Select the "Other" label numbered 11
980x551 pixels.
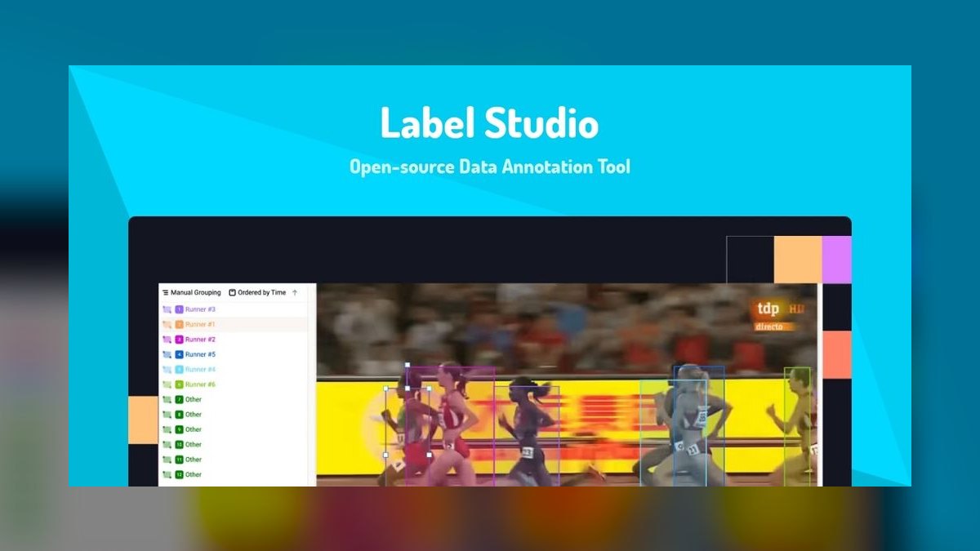click(x=193, y=460)
